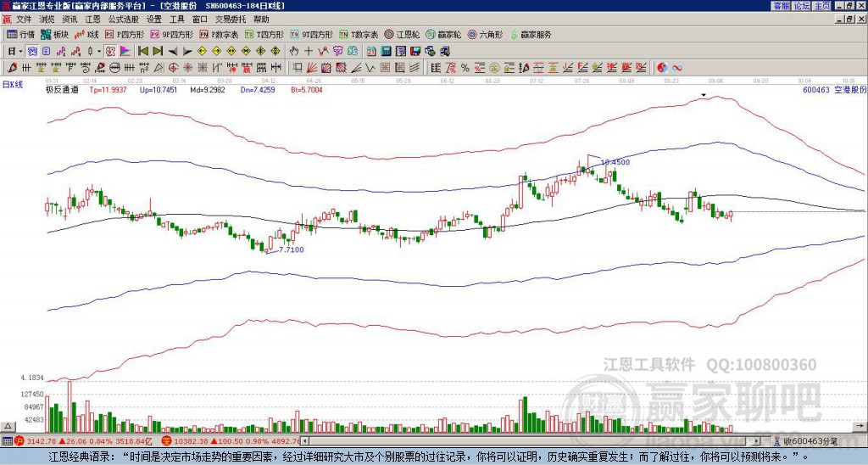Click the 客服 customer service button
This screenshot has width=868, height=465.
pyautogui.click(x=781, y=6)
